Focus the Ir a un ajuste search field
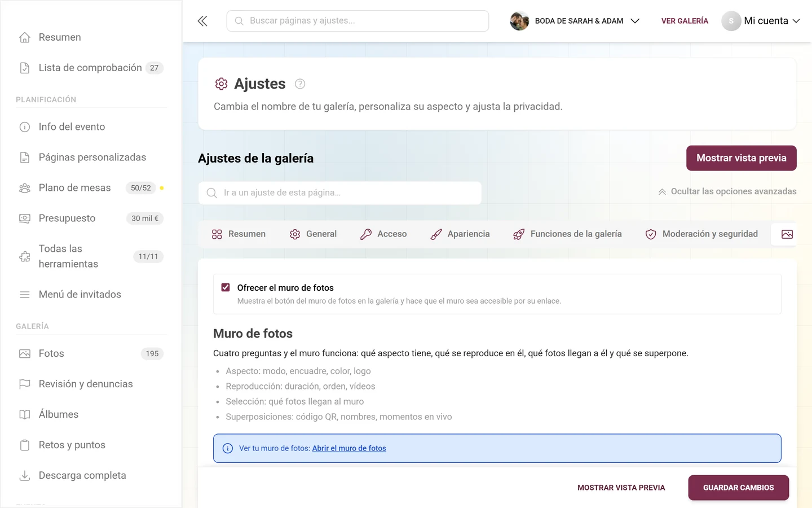The width and height of the screenshot is (812, 508). pos(340,193)
